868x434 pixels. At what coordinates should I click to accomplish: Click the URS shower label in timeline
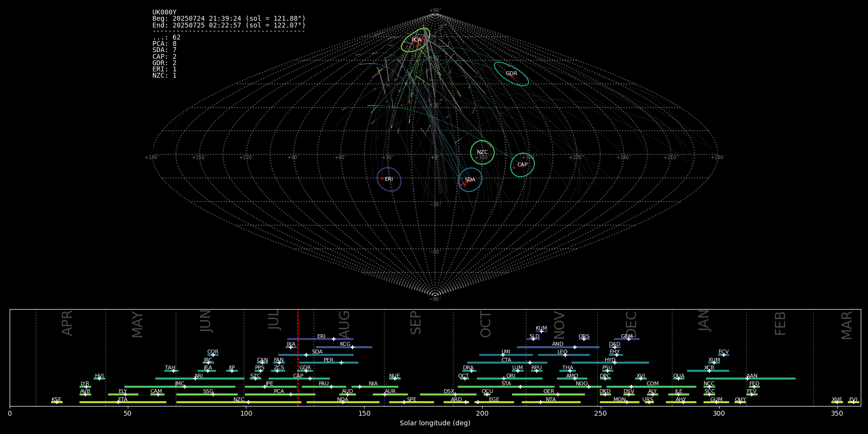(648, 400)
